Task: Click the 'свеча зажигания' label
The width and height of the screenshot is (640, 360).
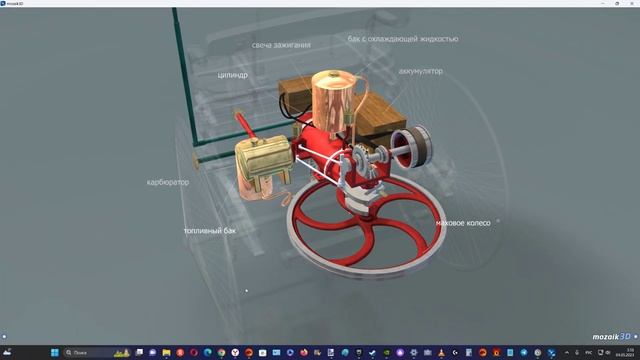Action: (281, 45)
